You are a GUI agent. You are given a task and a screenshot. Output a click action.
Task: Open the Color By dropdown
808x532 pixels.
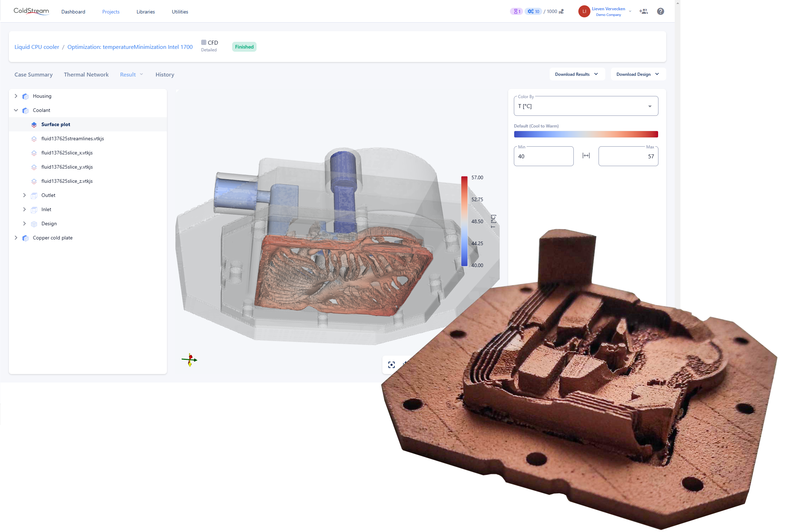pos(585,106)
